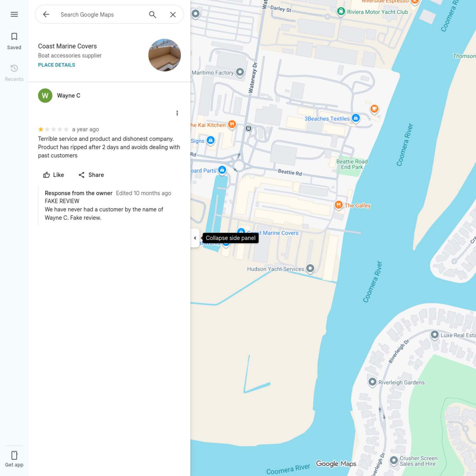This screenshot has width=476, height=476.
Task: Open the review's three-dot options menu
Action: point(177,113)
